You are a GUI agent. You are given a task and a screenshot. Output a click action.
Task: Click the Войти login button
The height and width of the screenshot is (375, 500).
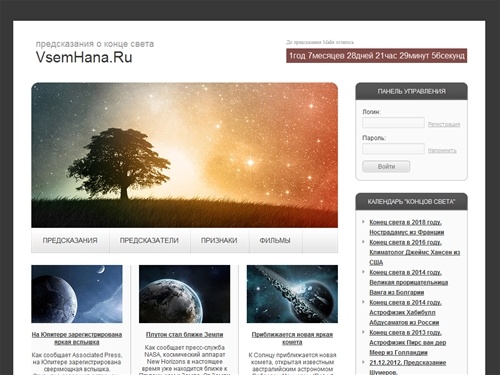coord(386,166)
